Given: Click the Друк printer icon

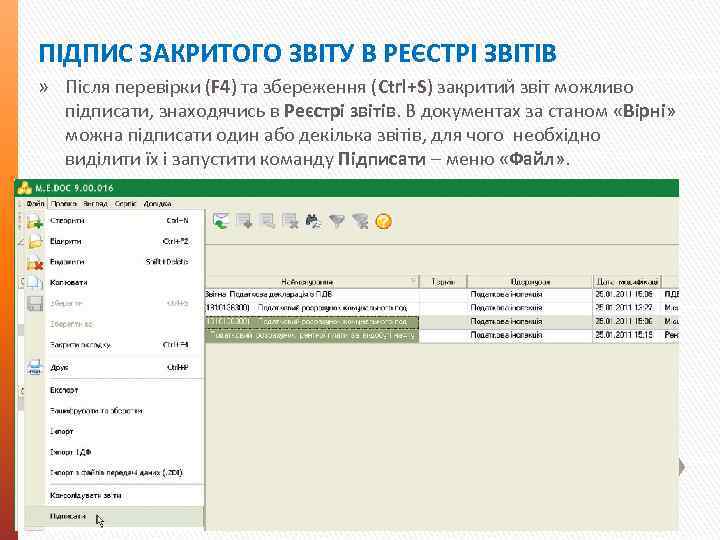Looking at the screenshot, I should click(x=35, y=367).
